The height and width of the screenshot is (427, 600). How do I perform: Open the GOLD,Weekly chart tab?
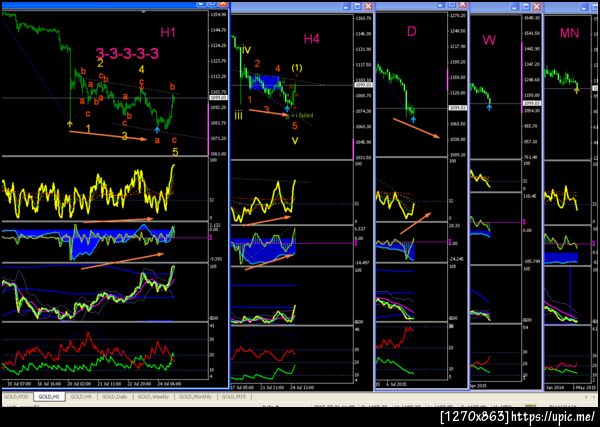point(153,397)
